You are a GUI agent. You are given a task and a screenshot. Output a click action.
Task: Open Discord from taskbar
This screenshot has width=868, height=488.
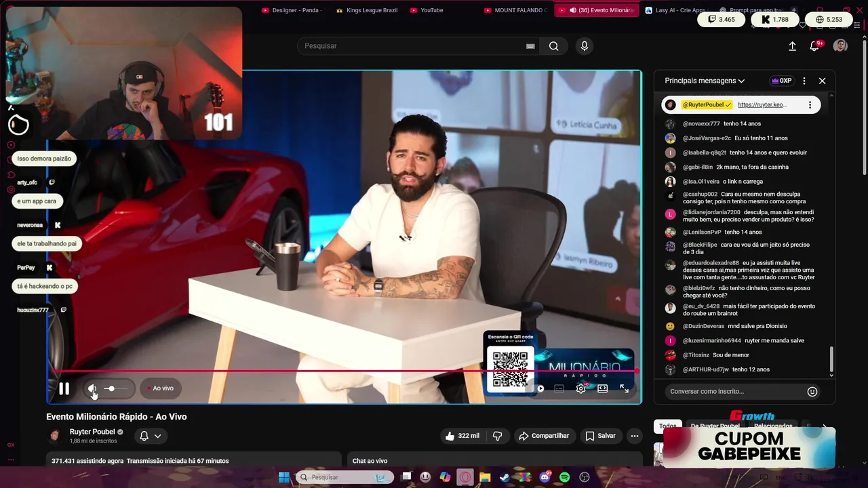coord(545,477)
